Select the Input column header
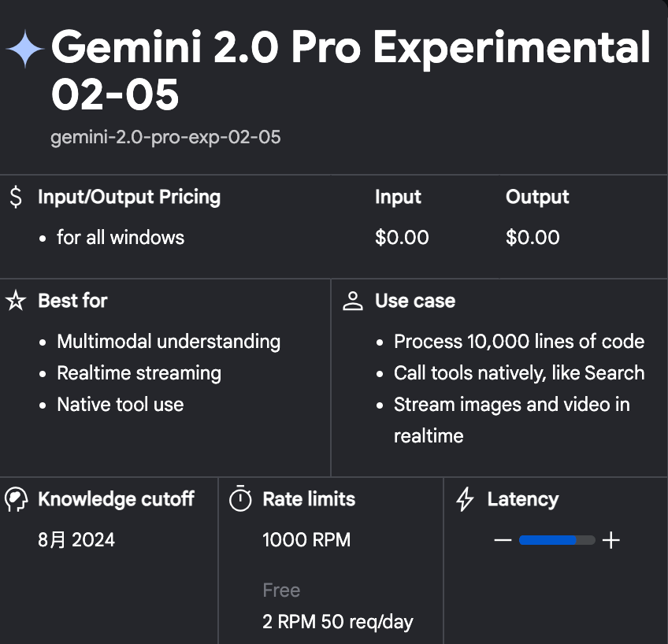 tap(398, 197)
